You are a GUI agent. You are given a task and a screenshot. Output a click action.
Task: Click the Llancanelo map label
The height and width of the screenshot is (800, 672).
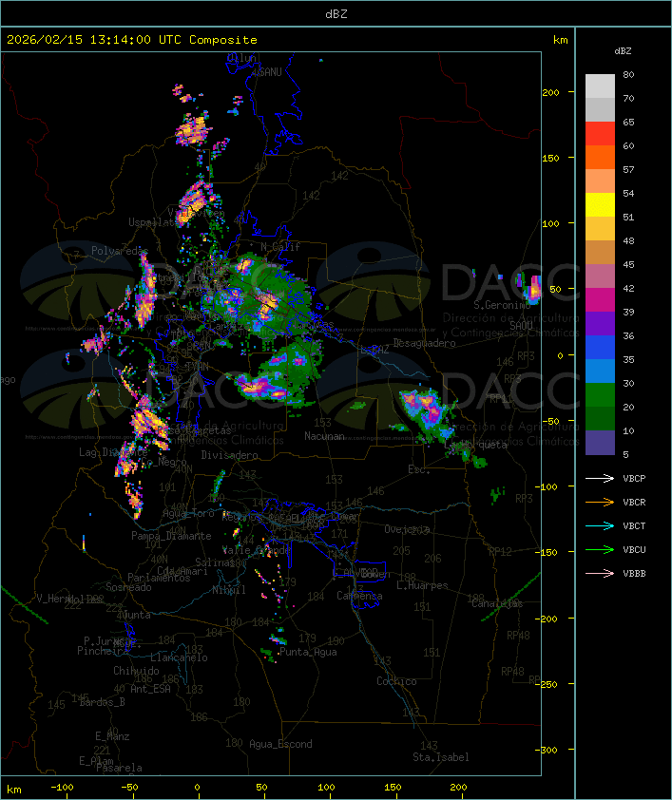click(179, 657)
